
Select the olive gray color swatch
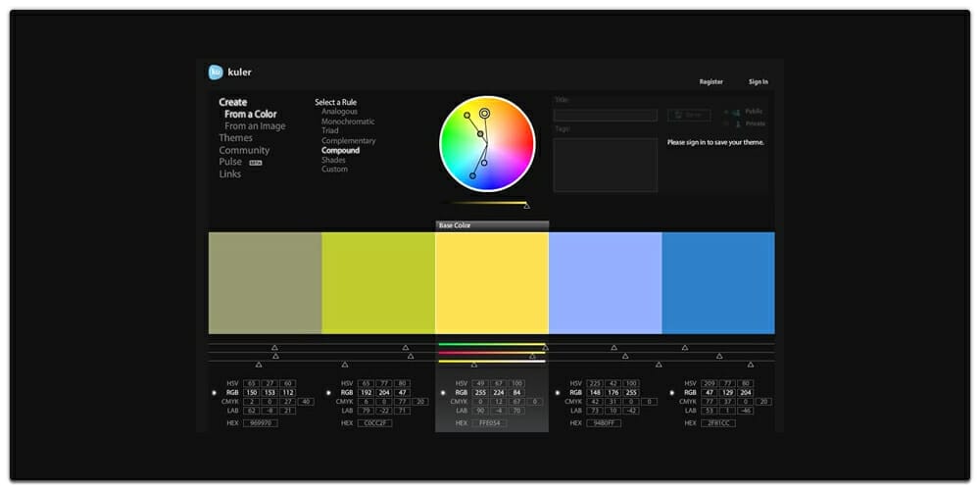(x=265, y=283)
